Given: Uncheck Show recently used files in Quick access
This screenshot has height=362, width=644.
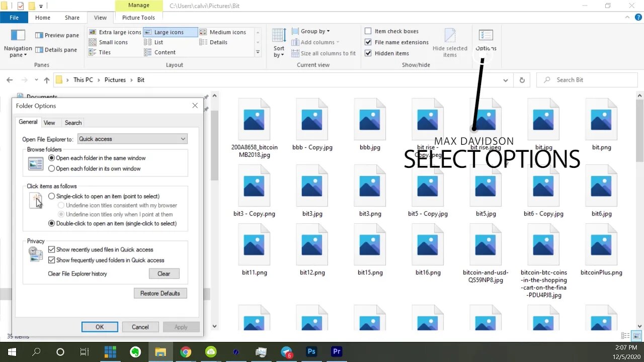Looking at the screenshot, I should pyautogui.click(x=101, y=249).
